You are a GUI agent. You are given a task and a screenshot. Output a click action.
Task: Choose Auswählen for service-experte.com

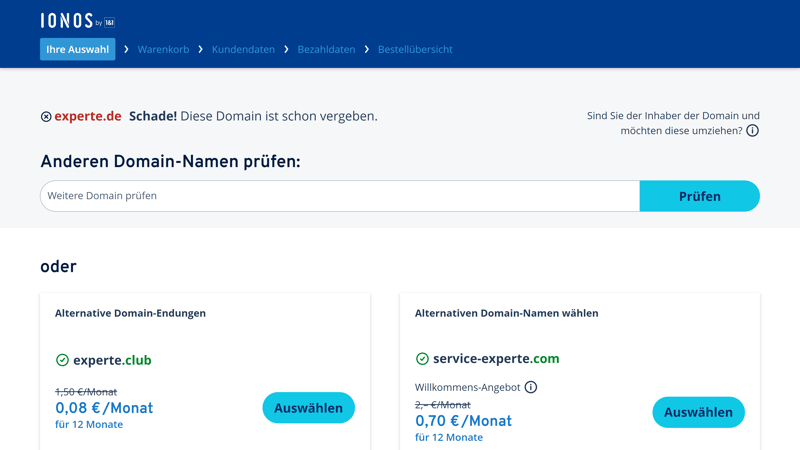tap(698, 412)
